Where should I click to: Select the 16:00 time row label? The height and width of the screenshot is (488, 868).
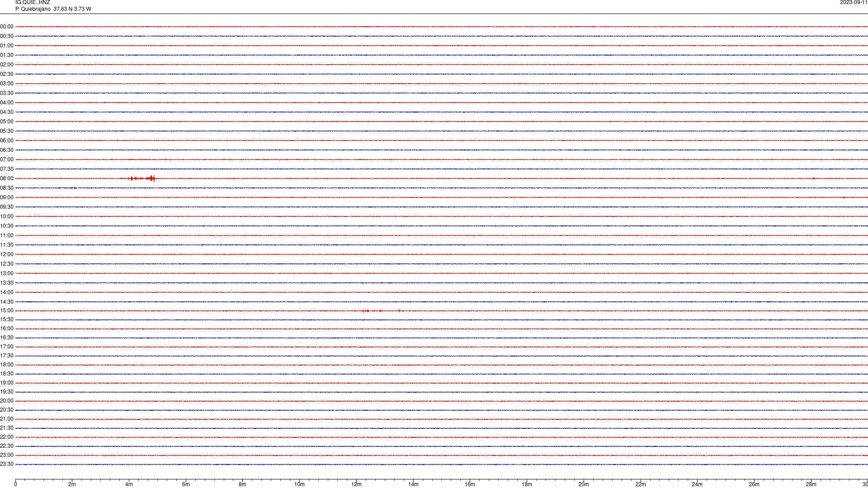pyautogui.click(x=7, y=328)
